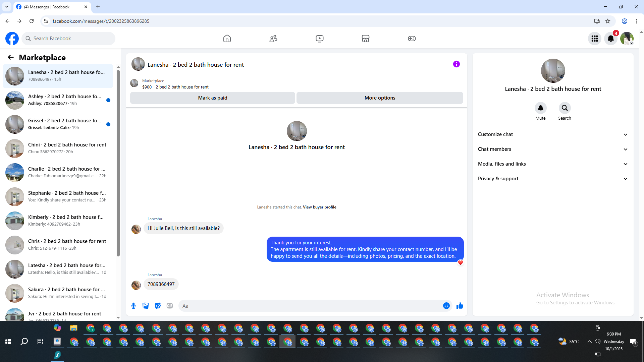Click More options button
This screenshot has height=362, width=644.
tap(380, 98)
